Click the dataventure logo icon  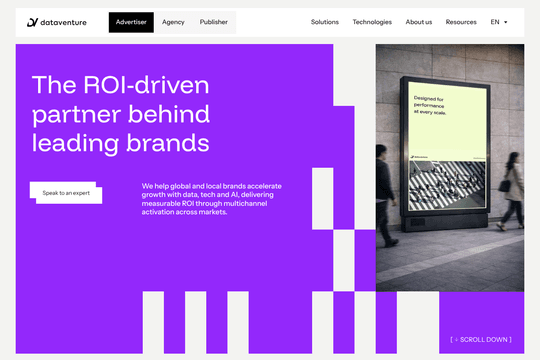click(x=32, y=22)
